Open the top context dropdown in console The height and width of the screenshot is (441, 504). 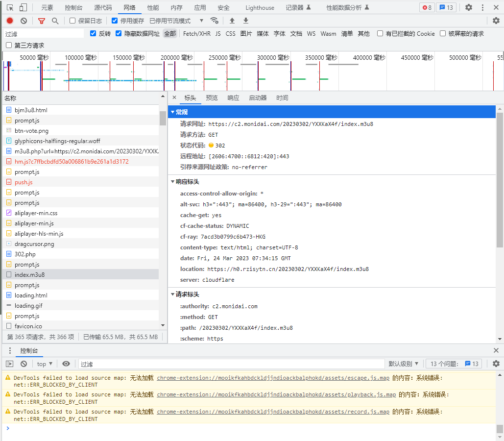pos(45,364)
